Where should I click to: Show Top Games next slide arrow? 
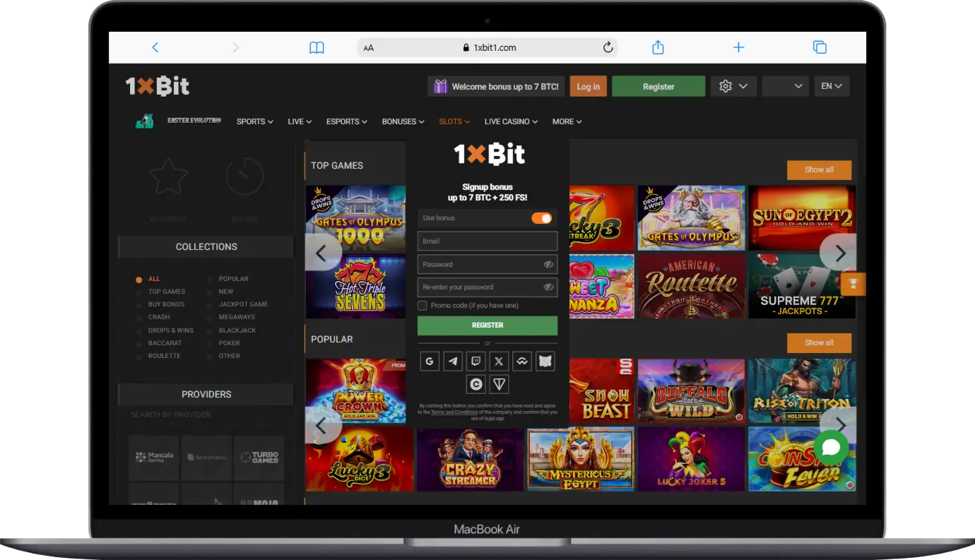coord(838,253)
